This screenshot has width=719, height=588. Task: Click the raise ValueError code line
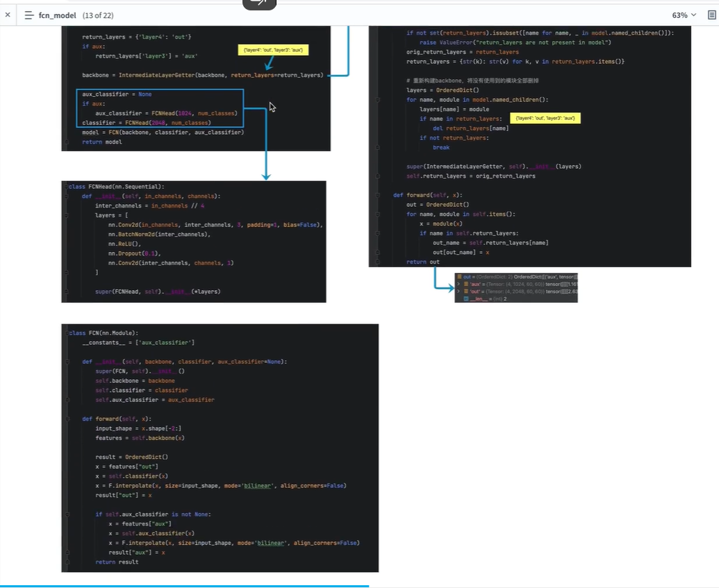tap(515, 42)
